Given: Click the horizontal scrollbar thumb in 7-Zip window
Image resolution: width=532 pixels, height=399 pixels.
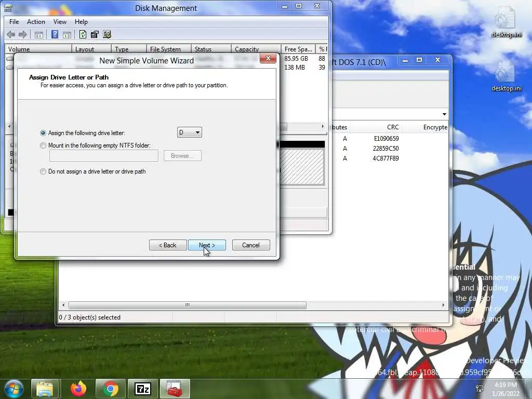Looking at the screenshot, I should [187, 305].
